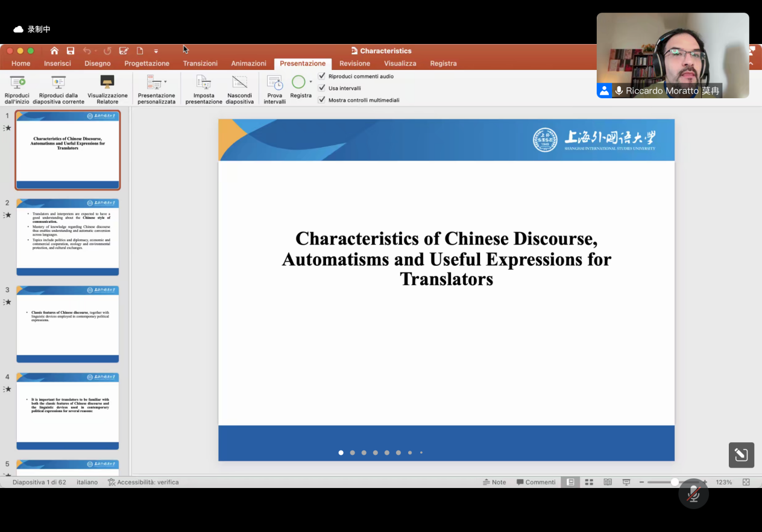Open quick access toolbar customize arrow
Viewport: 762px width, 532px height.
(156, 51)
